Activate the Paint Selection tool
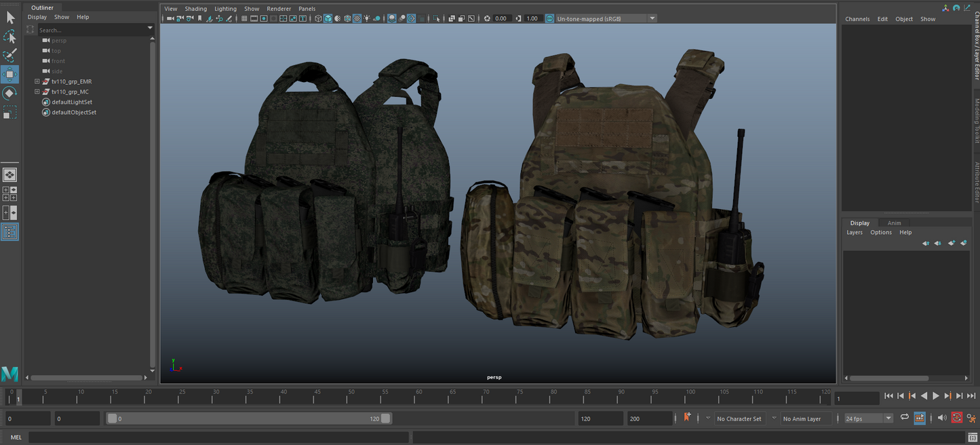980x445 pixels. tap(9, 55)
